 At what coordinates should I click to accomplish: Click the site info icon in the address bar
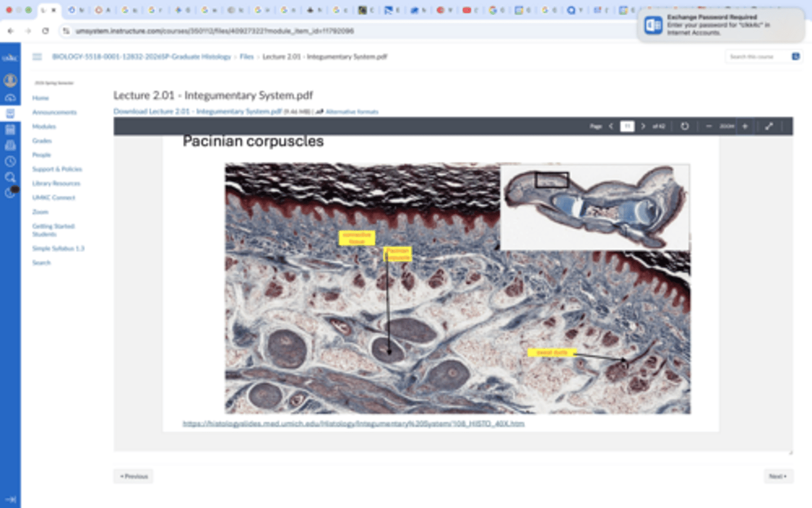click(67, 31)
